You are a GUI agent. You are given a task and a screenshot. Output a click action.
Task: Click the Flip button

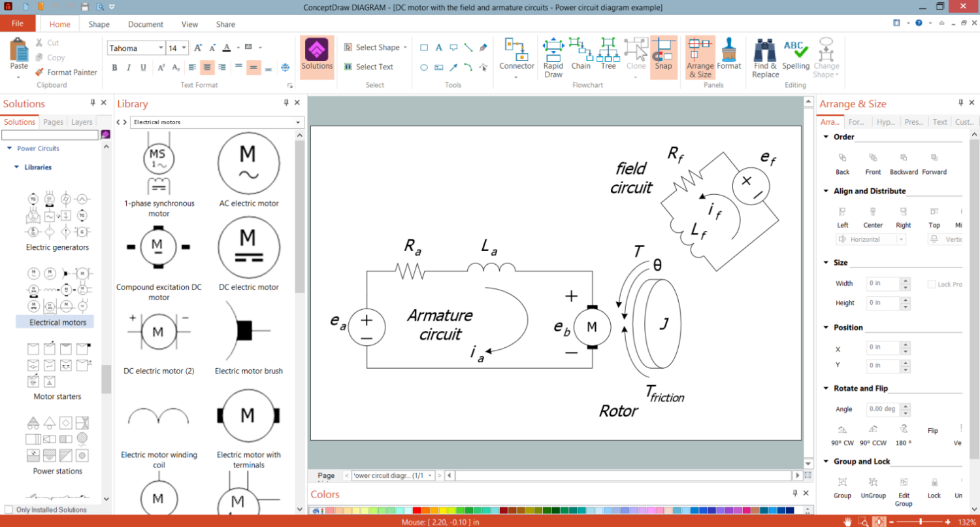933,431
